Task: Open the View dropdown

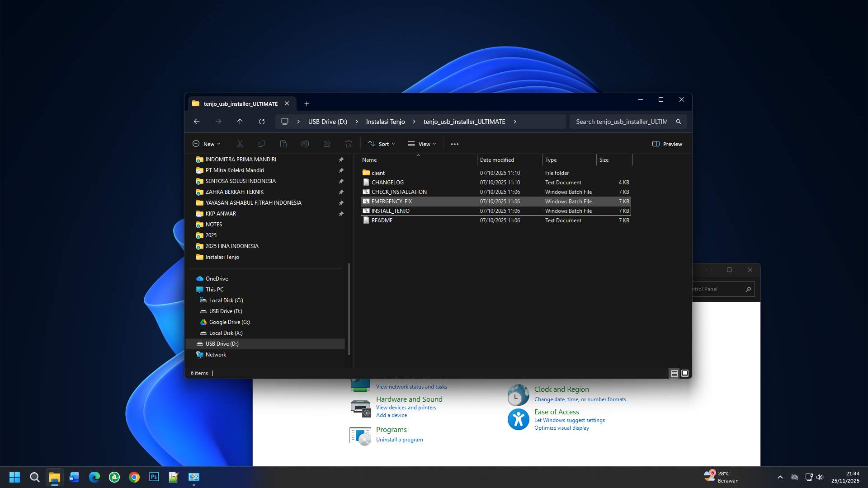Action: [422, 144]
